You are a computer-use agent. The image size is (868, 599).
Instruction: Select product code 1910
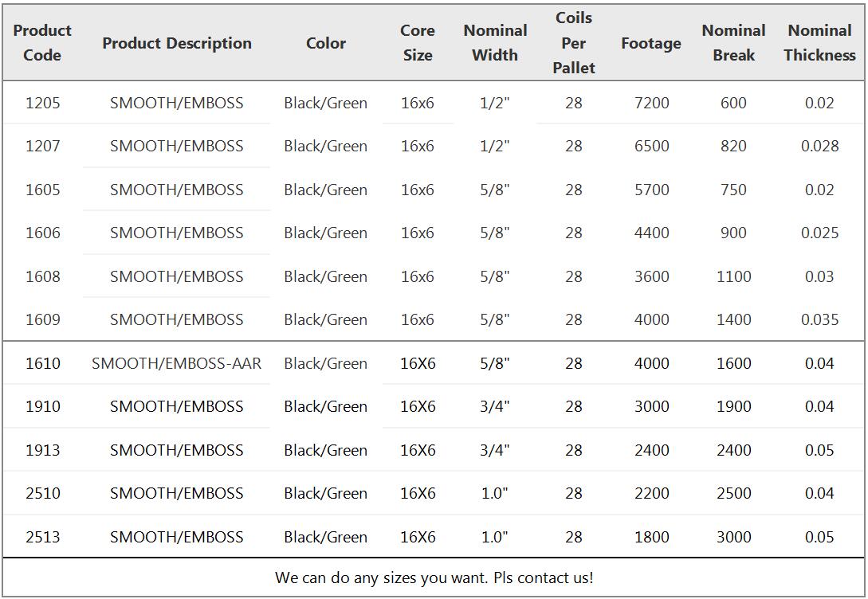(42, 406)
